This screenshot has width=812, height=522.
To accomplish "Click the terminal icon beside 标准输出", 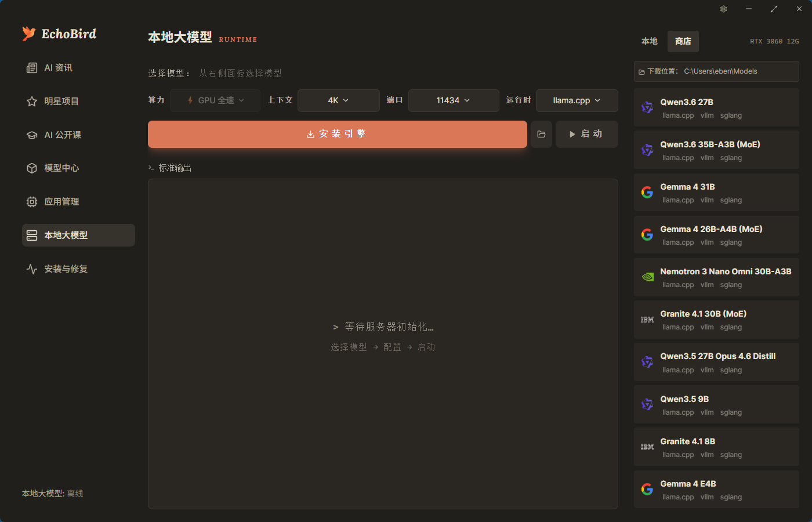I will [x=151, y=168].
